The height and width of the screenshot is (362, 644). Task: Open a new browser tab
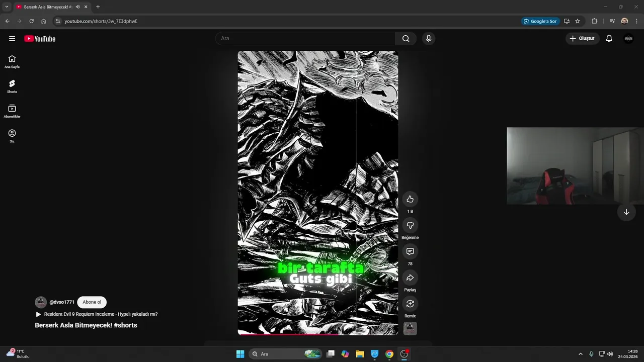coord(98,7)
